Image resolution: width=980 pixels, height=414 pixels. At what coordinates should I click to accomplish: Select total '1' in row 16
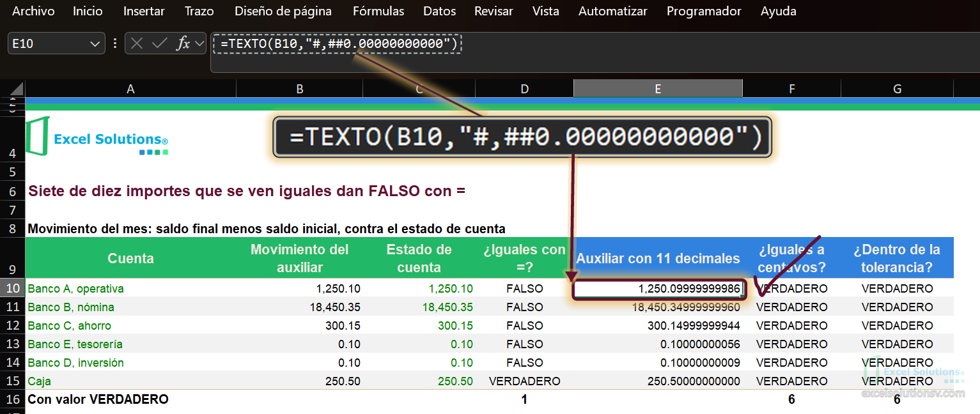[x=524, y=399]
